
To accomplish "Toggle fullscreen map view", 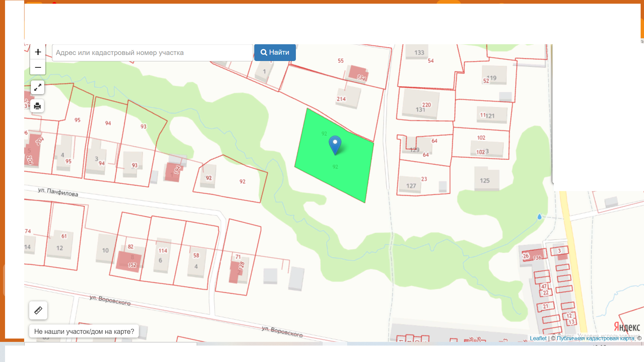I will coord(38,87).
